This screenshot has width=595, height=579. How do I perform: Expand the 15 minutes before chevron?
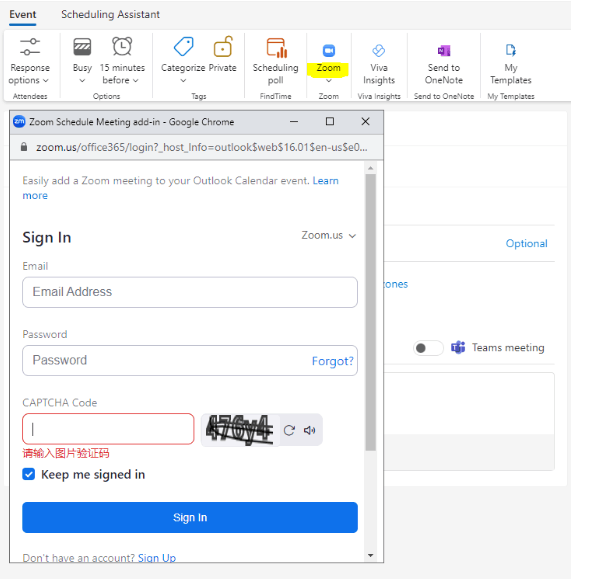coord(135,80)
